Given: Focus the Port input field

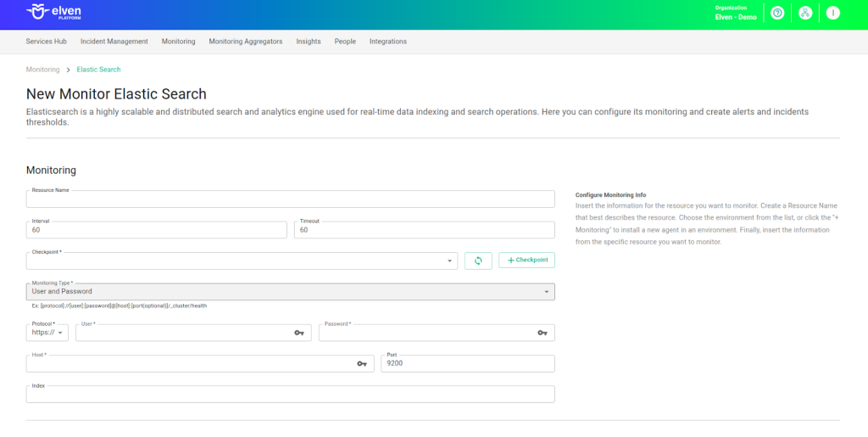Looking at the screenshot, I should pyautogui.click(x=467, y=364).
